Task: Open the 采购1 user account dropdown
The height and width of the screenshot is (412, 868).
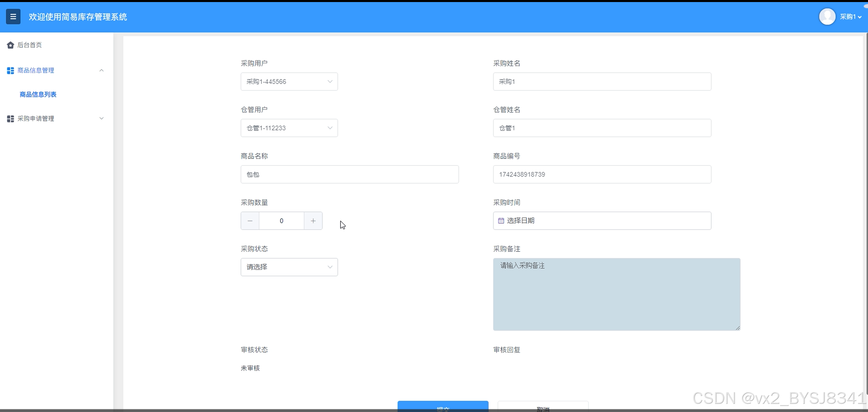Action: (x=851, y=17)
